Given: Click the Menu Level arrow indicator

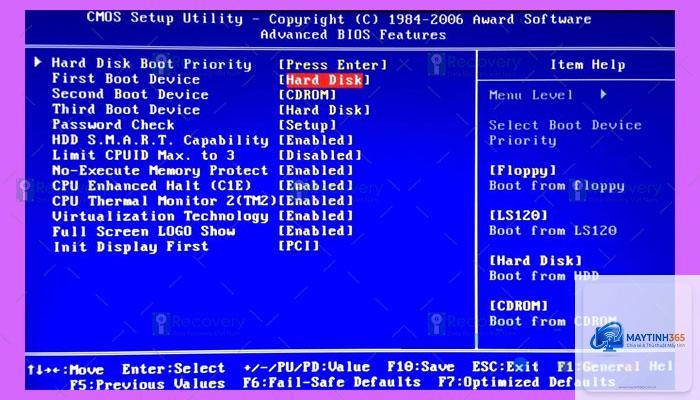Looking at the screenshot, I should 604,94.
